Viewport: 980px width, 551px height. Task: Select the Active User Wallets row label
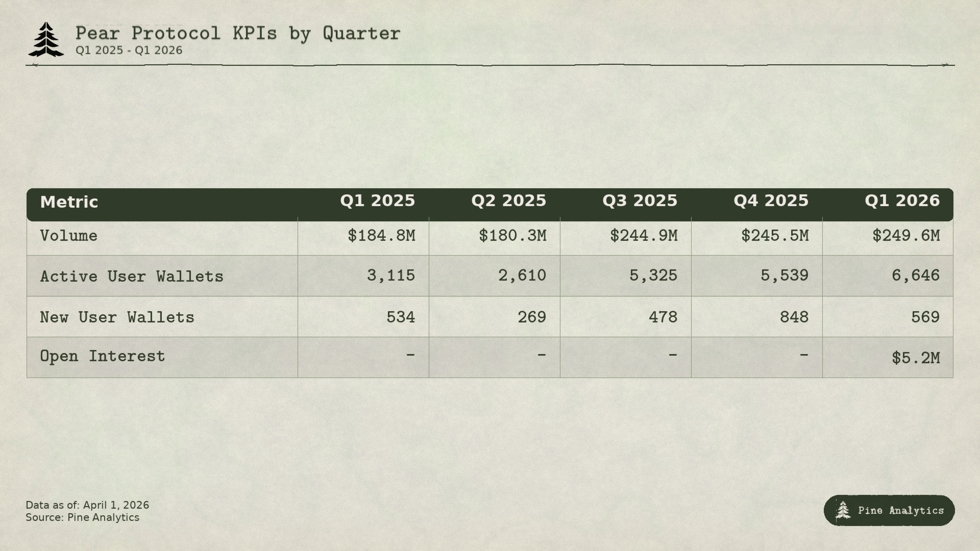(132, 277)
